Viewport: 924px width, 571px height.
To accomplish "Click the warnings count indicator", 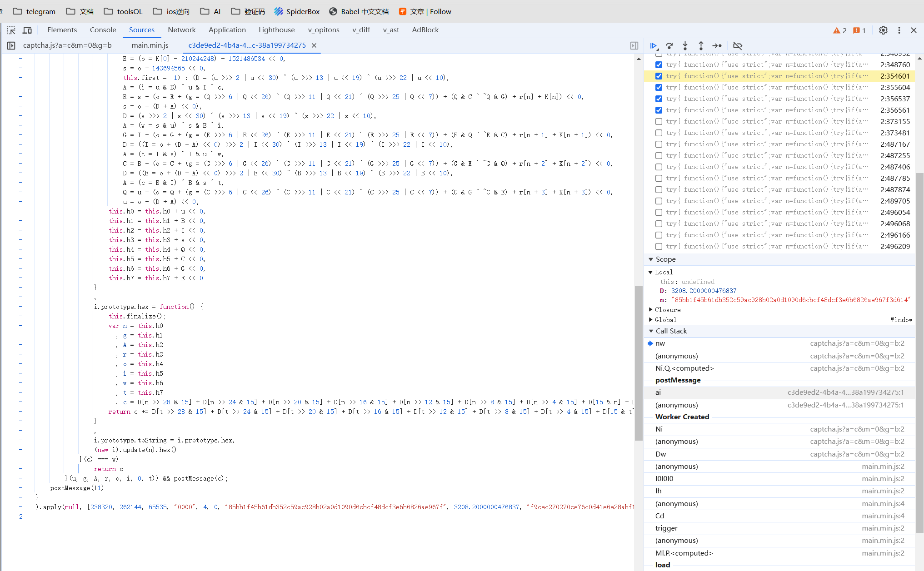I will pyautogui.click(x=839, y=30).
